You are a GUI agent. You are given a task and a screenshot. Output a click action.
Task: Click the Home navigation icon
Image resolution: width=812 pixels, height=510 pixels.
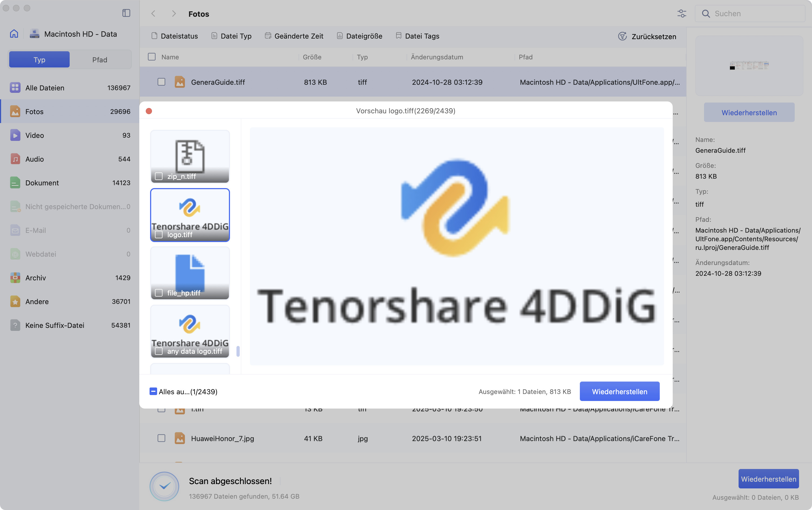click(x=14, y=33)
